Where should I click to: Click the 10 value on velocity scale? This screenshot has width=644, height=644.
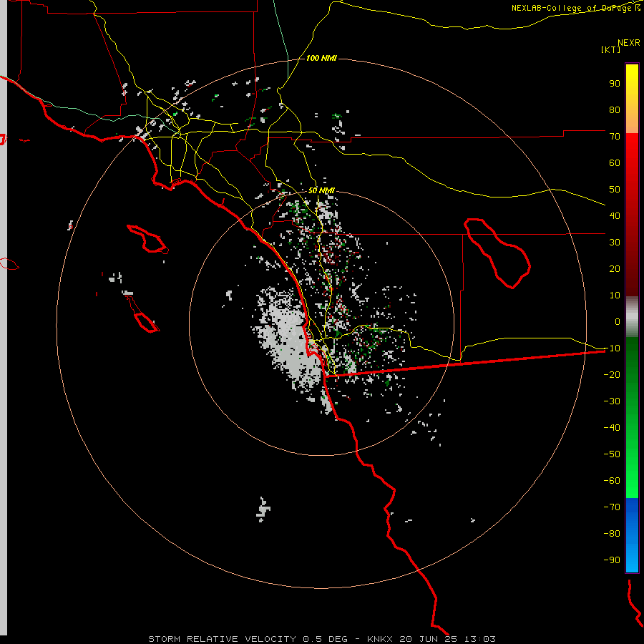(x=615, y=296)
